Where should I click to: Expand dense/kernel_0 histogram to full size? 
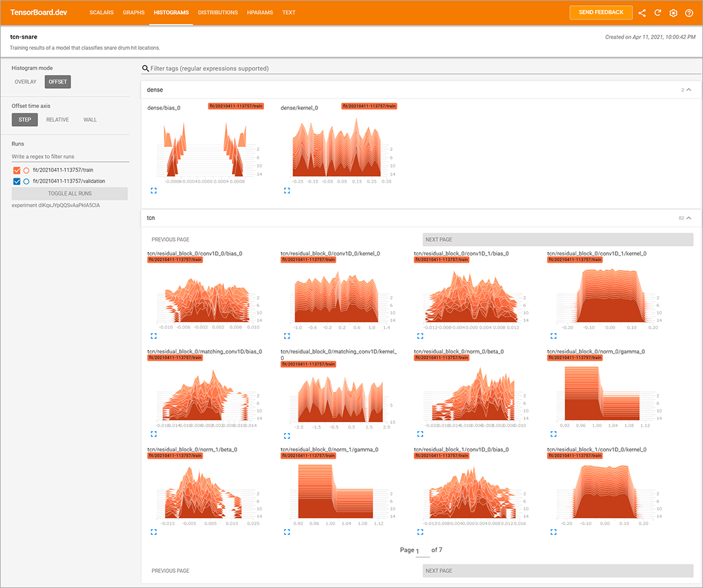tap(287, 191)
